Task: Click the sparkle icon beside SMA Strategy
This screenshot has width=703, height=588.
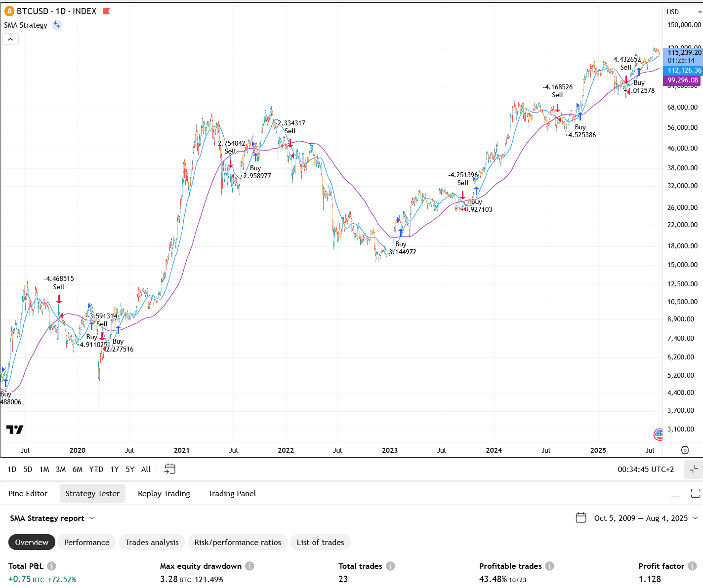Action: pyautogui.click(x=57, y=25)
